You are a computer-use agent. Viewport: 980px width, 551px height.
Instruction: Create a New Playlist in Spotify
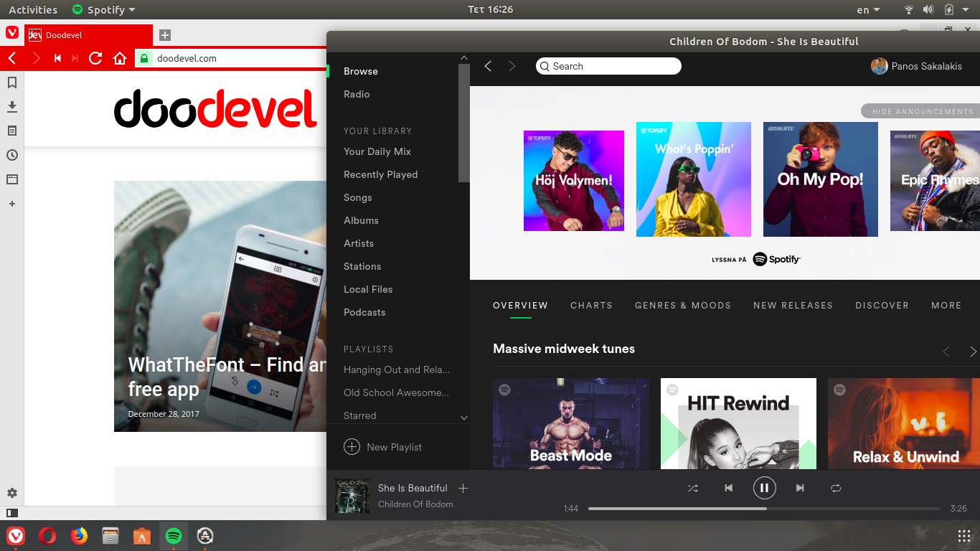click(x=384, y=446)
